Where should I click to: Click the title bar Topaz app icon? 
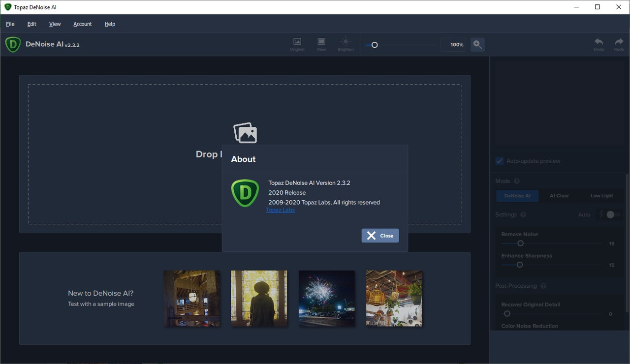click(x=7, y=7)
